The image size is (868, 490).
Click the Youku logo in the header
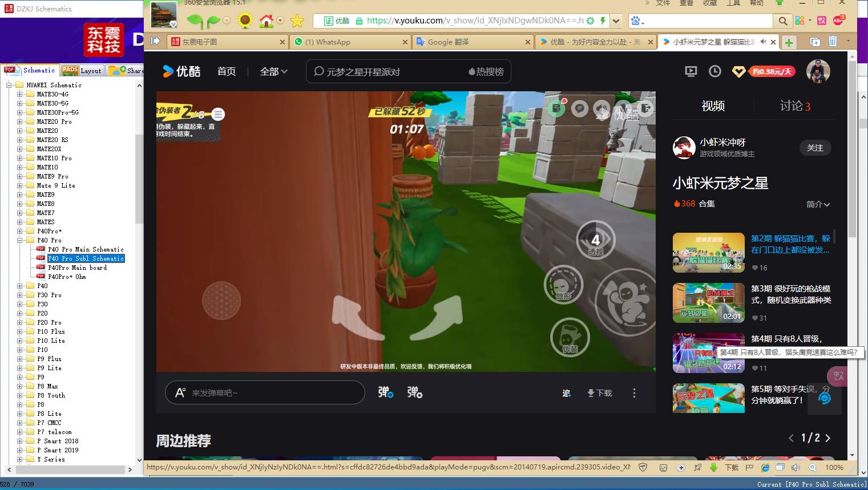click(x=181, y=71)
